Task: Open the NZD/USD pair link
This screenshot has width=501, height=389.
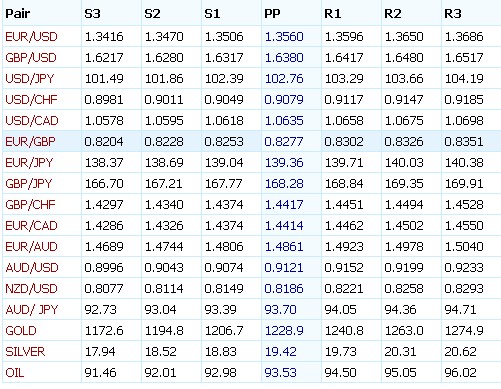Action: coord(31,289)
